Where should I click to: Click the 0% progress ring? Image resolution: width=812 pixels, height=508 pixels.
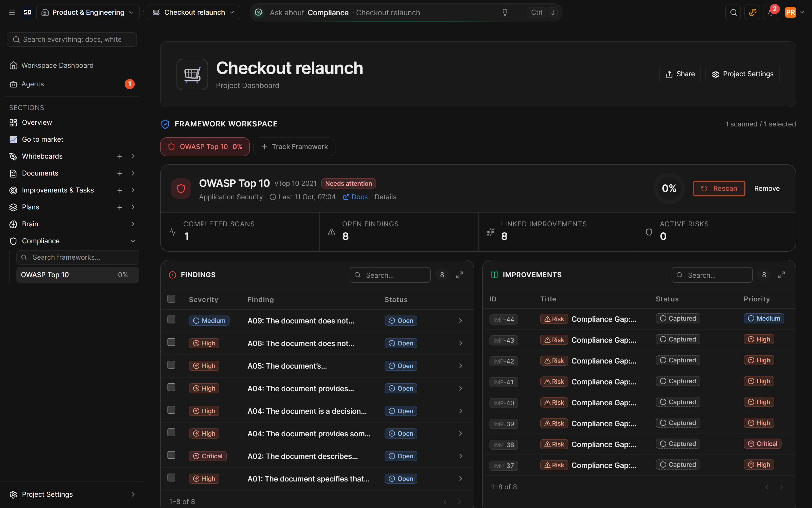[669, 189]
